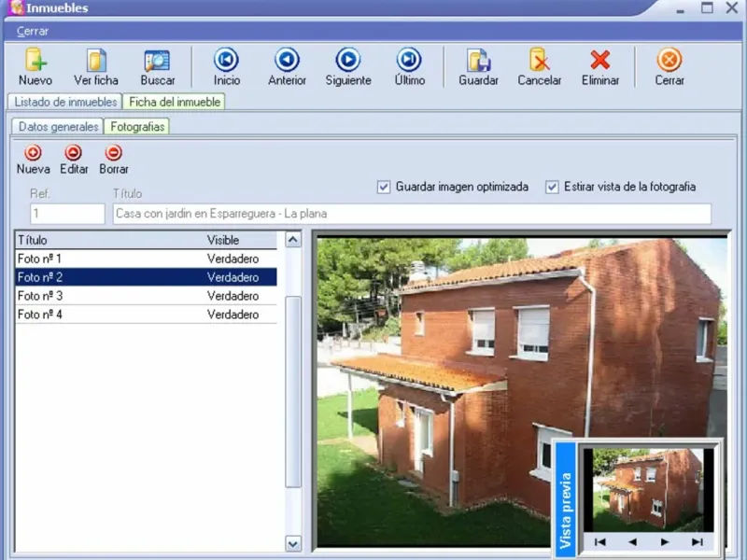Click the blue Vista previa side label
This screenshot has height=560, width=747.
566,498
